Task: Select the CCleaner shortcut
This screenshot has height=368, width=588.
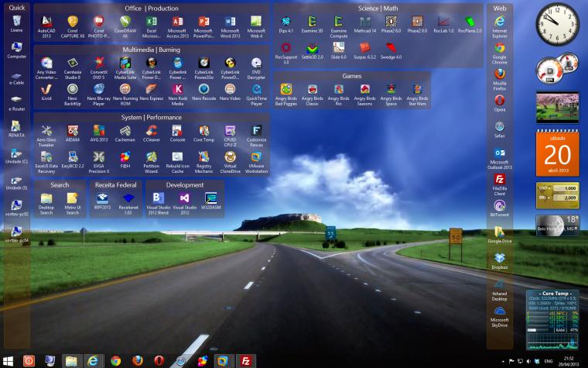Action: 151,133
